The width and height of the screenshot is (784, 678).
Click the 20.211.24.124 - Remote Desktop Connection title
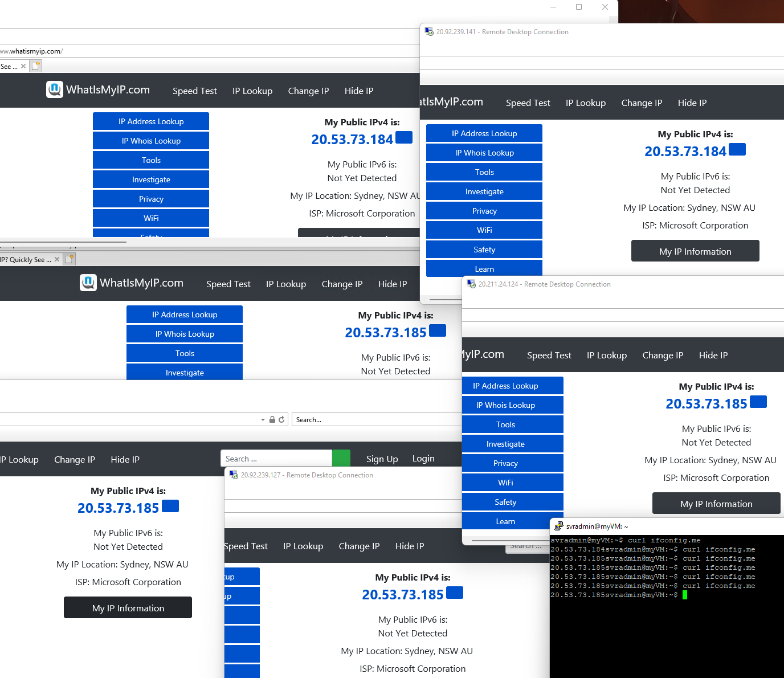click(x=545, y=284)
